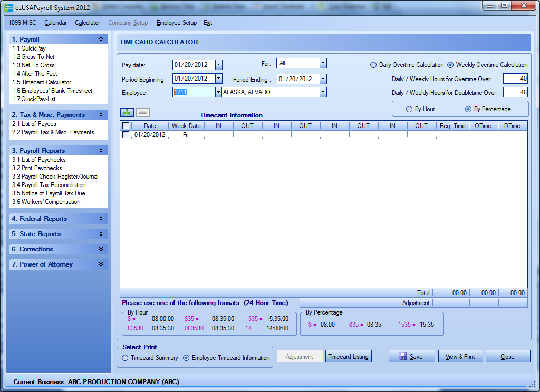Expand the Corrections section chevron
The width and height of the screenshot is (540, 392).
[101, 249]
